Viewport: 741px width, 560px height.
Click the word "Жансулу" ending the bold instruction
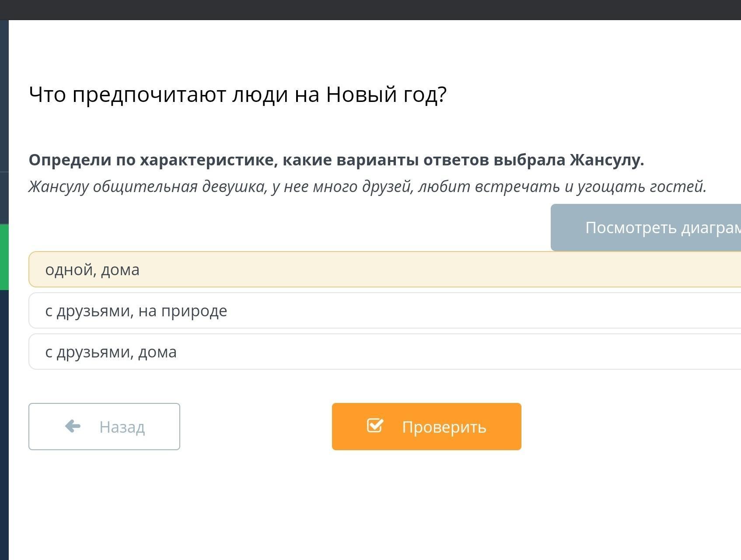(x=606, y=160)
